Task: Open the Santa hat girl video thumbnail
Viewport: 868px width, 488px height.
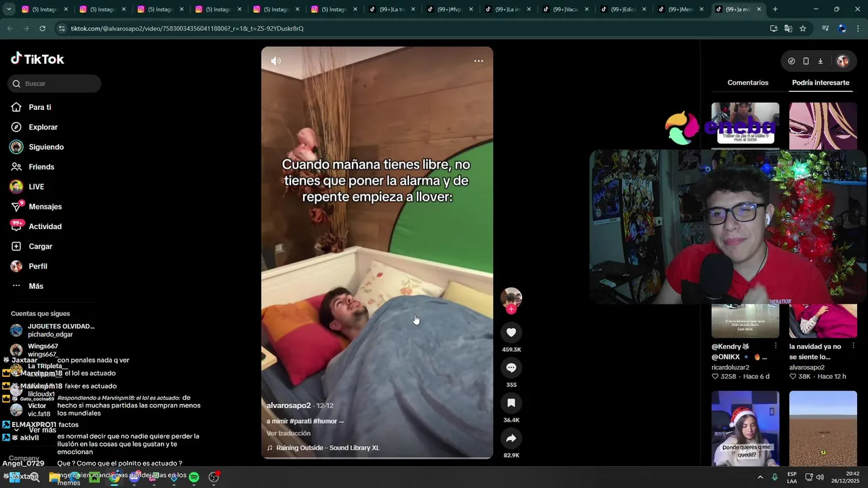Action: 745,428
